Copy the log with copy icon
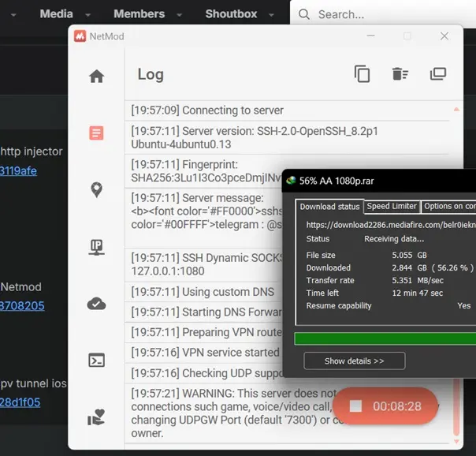 point(363,74)
